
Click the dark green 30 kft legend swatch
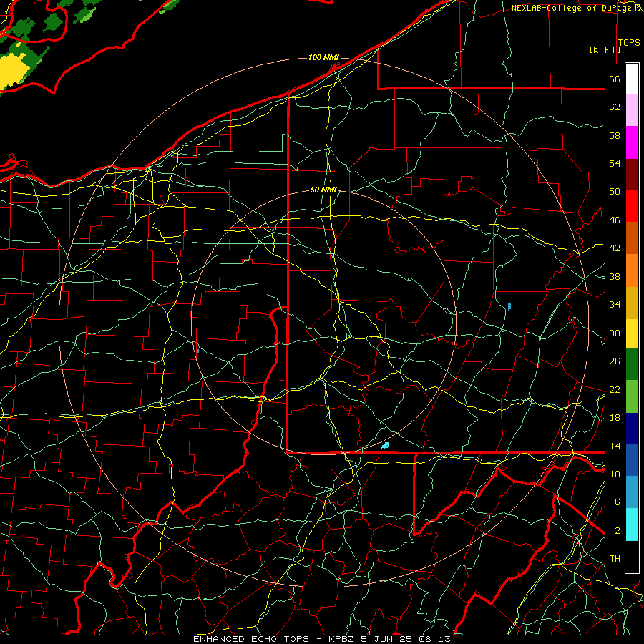[x=632, y=364]
